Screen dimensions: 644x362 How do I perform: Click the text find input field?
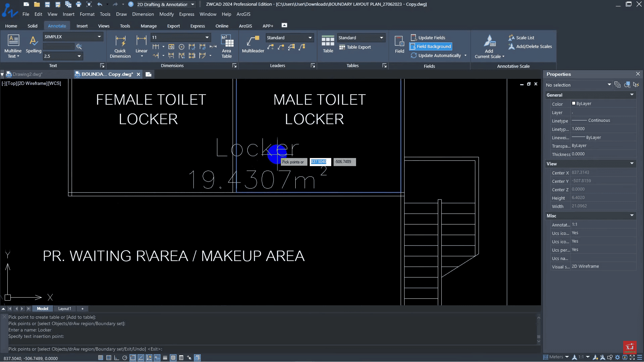click(59, 46)
